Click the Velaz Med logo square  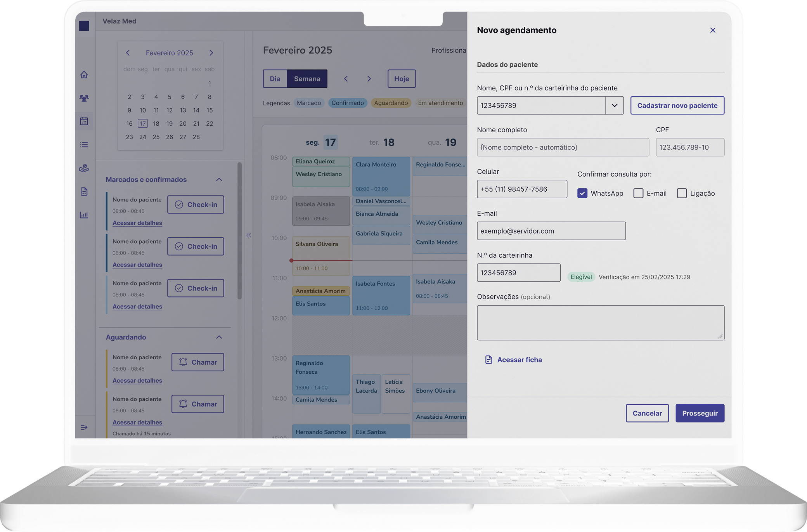pos(84,26)
